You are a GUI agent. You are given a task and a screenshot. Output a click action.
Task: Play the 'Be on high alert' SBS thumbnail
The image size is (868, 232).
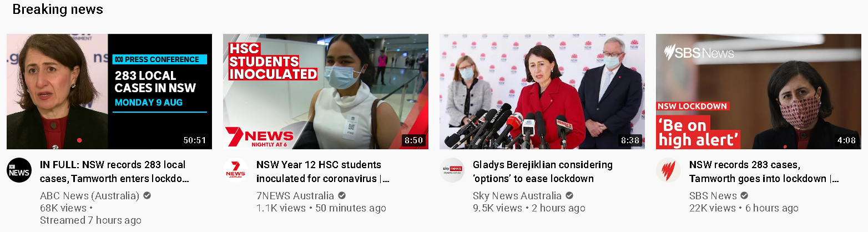coord(759,92)
